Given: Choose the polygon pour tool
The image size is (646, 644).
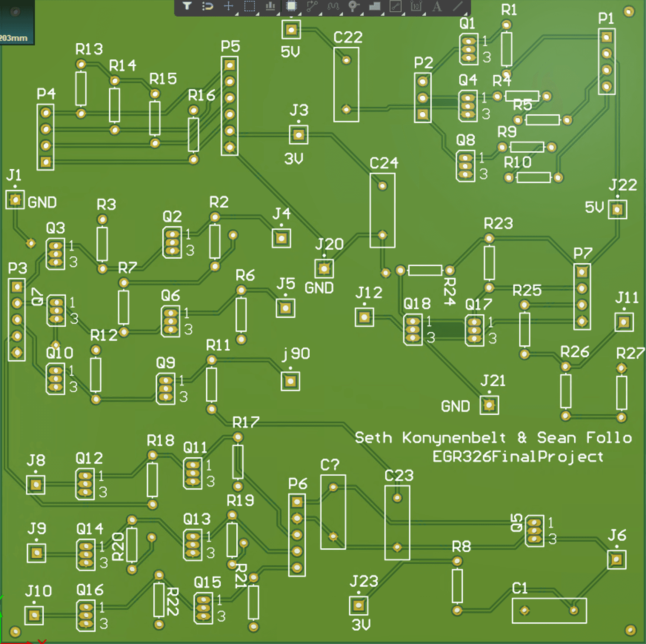Looking at the screenshot, I should coord(374,6).
